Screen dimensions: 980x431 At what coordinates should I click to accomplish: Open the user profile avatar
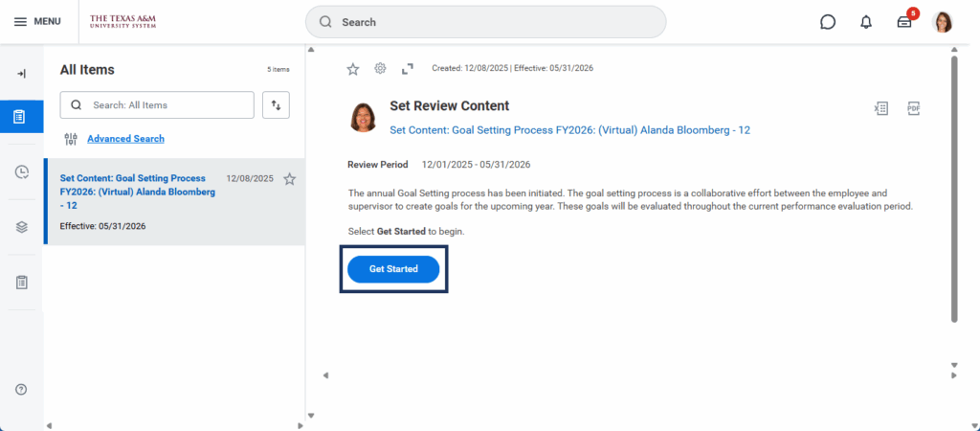[943, 22]
